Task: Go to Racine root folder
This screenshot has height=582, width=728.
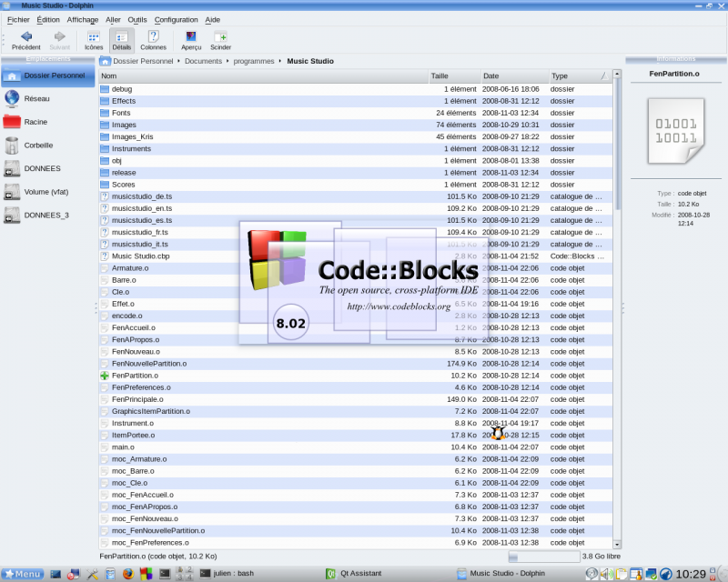Action: [35, 122]
